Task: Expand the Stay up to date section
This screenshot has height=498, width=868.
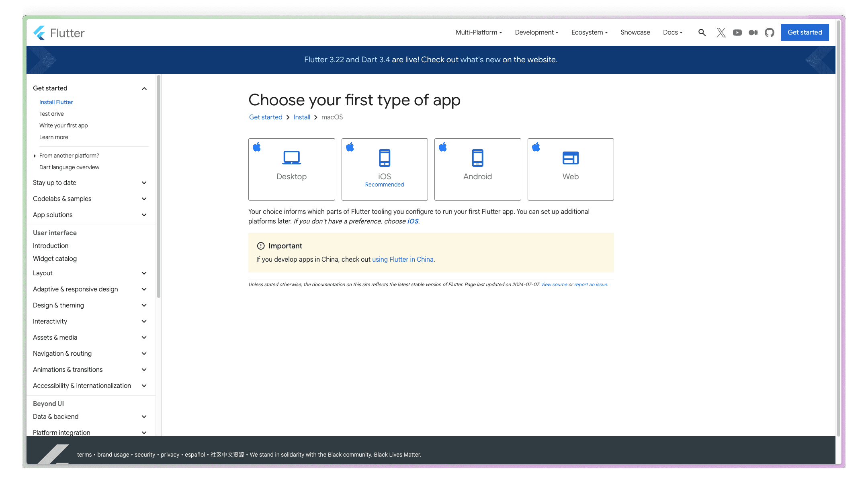Action: click(144, 183)
